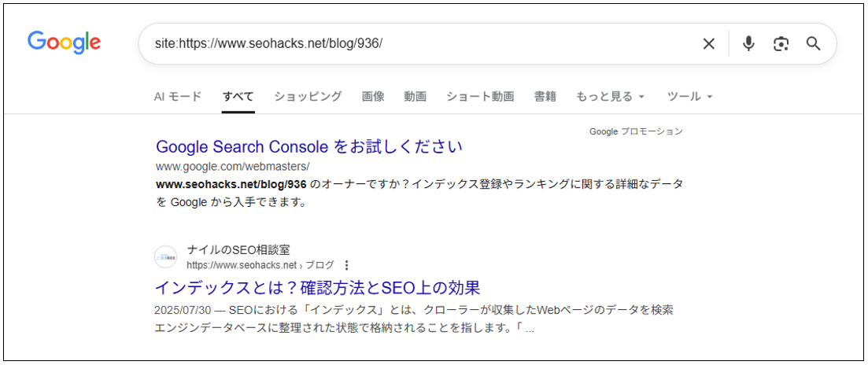Open the 動画 tab
This screenshot has width=868, height=365.
point(415,97)
